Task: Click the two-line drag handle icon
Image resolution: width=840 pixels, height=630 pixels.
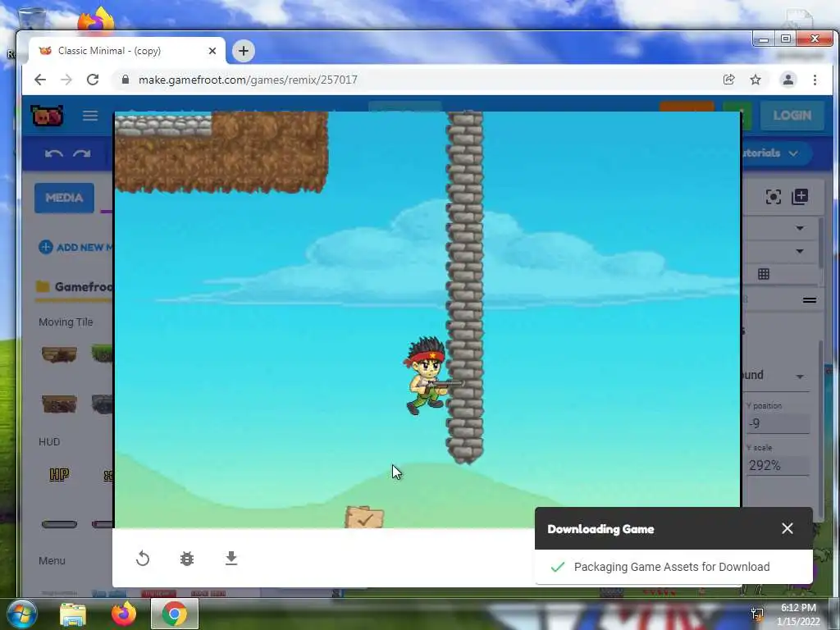Action: (810, 300)
